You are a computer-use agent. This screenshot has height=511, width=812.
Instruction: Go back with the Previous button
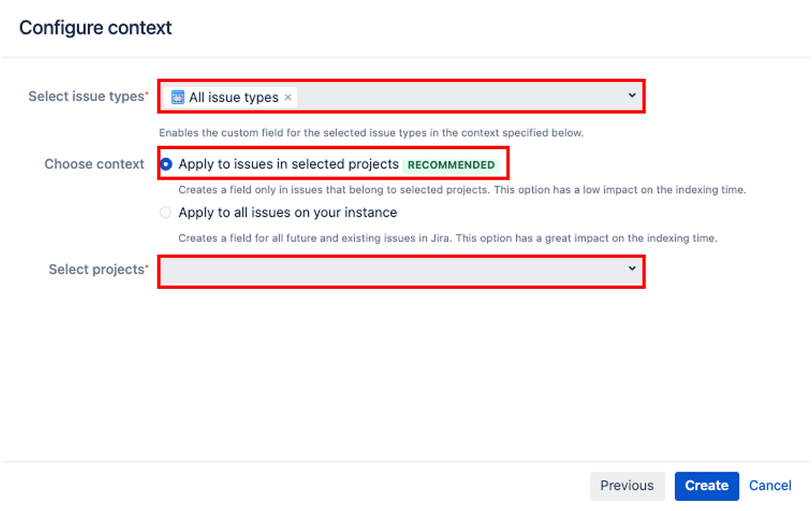click(x=627, y=486)
